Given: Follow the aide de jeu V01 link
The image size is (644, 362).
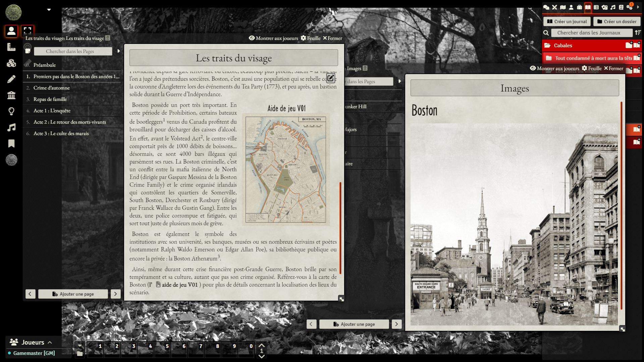Looking at the screenshot, I should (x=177, y=285).
